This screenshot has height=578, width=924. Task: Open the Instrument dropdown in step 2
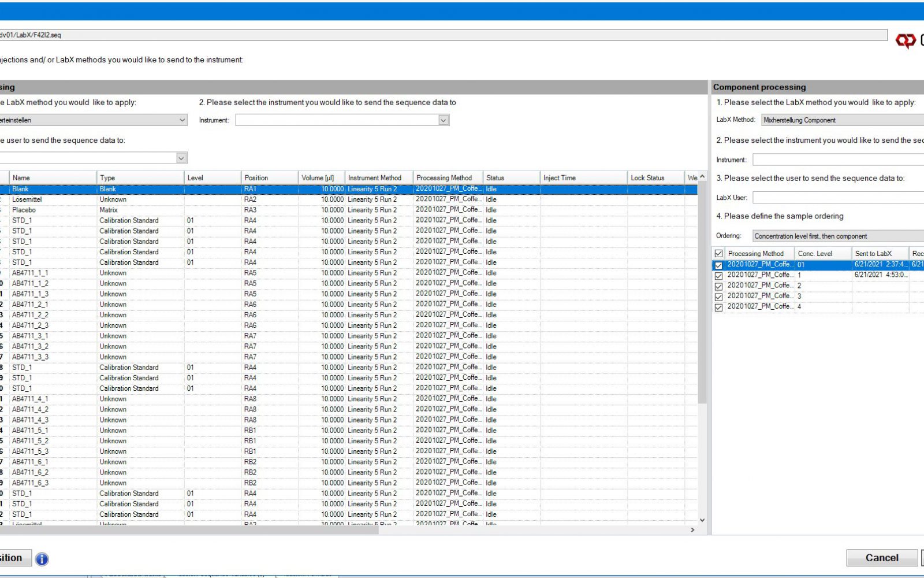point(443,120)
